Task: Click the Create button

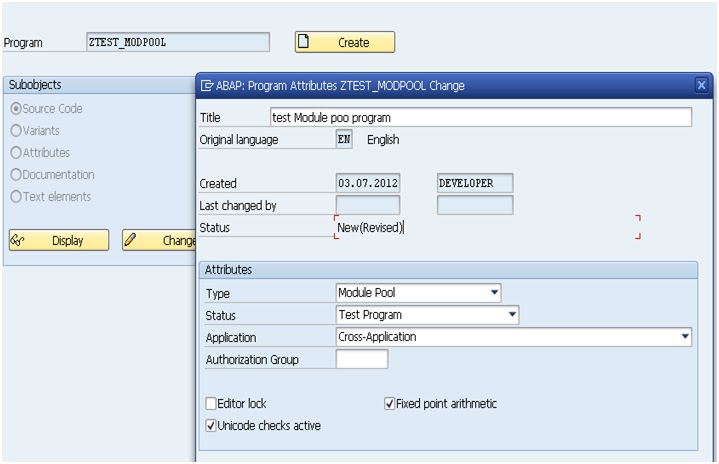Action: [345, 42]
